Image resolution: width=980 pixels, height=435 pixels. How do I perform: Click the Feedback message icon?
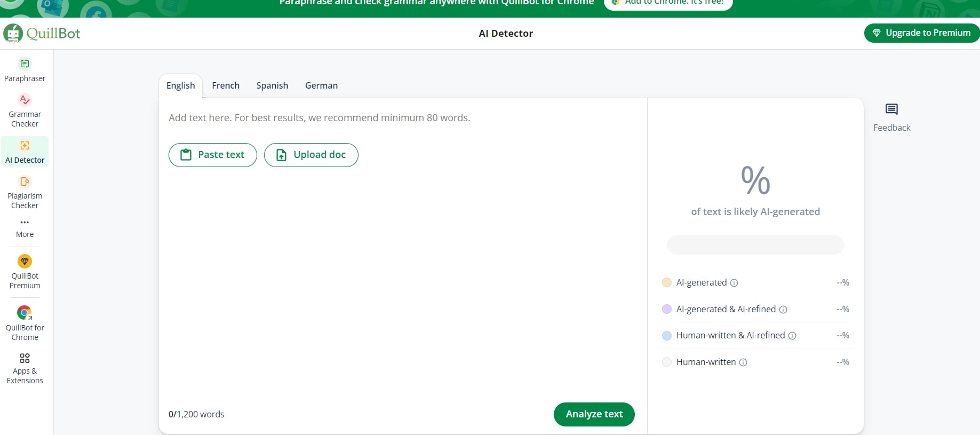[x=891, y=110]
